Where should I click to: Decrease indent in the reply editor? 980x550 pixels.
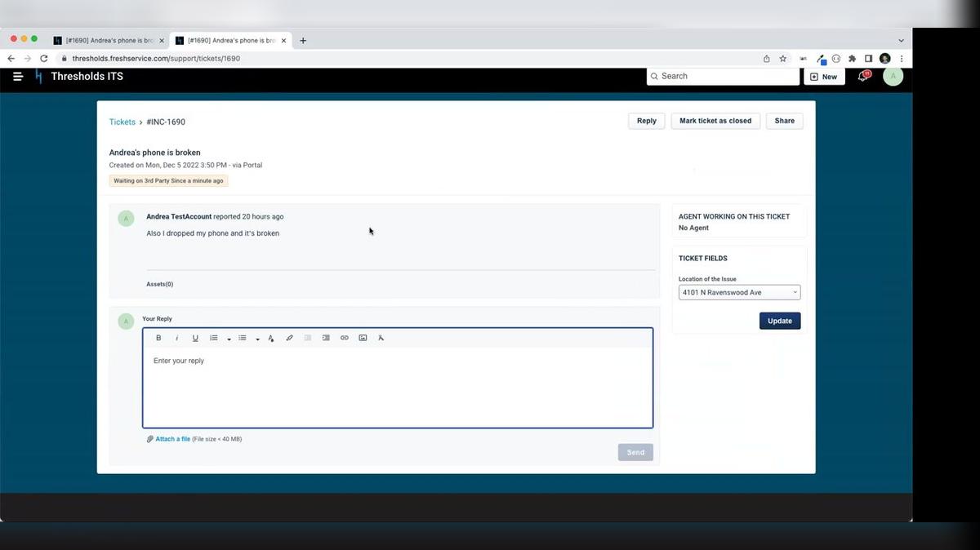point(308,338)
